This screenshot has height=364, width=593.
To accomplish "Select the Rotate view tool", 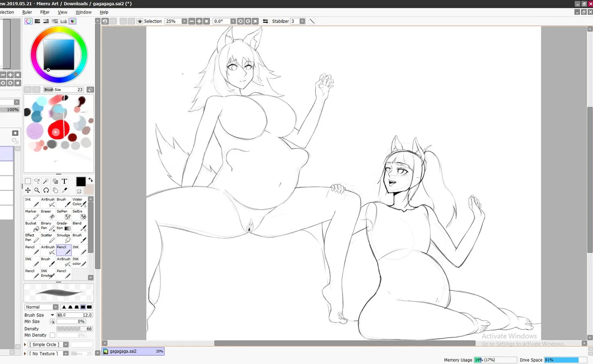I will (x=46, y=190).
